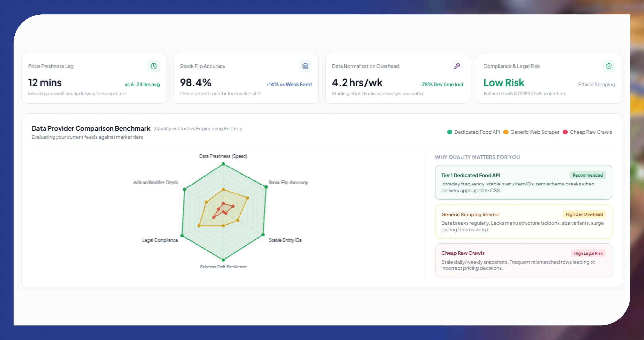Click the '-78% Dev time lost' text
644x340 pixels.
click(441, 84)
